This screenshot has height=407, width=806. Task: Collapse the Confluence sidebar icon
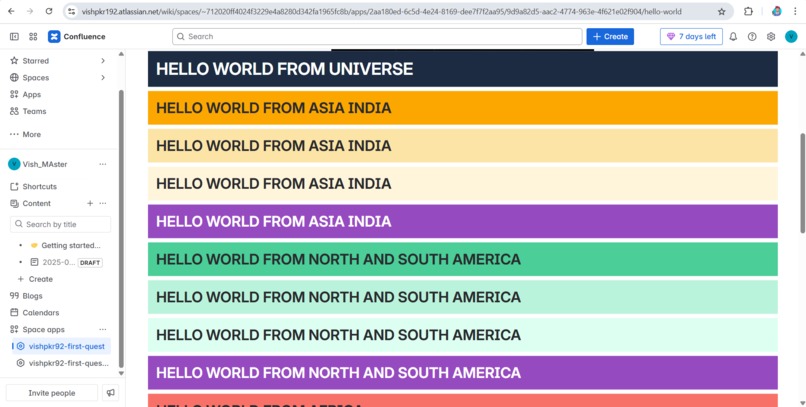[14, 36]
